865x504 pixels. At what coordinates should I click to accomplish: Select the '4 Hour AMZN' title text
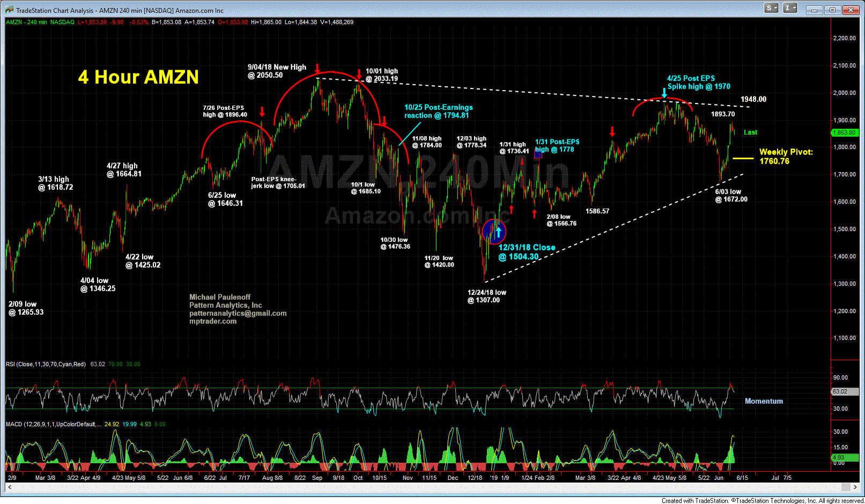(x=138, y=77)
